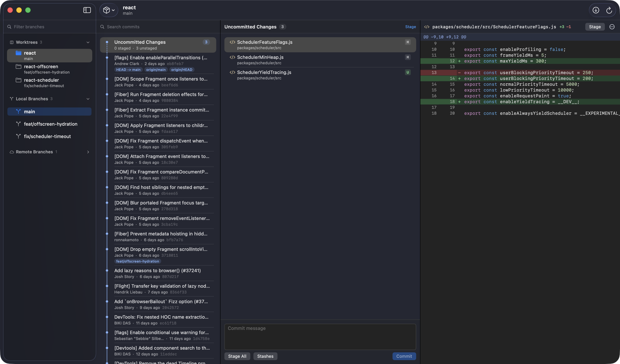Click the refresh icon in title bar
The width and height of the screenshot is (620, 364).
click(x=609, y=10)
